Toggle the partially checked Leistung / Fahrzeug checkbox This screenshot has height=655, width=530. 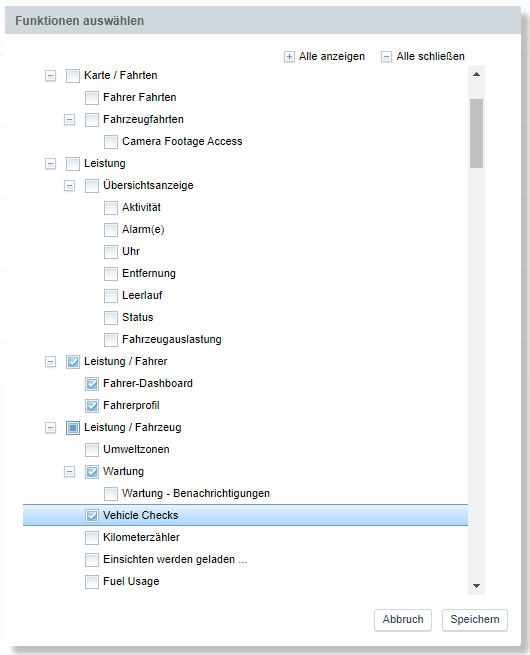click(73, 428)
